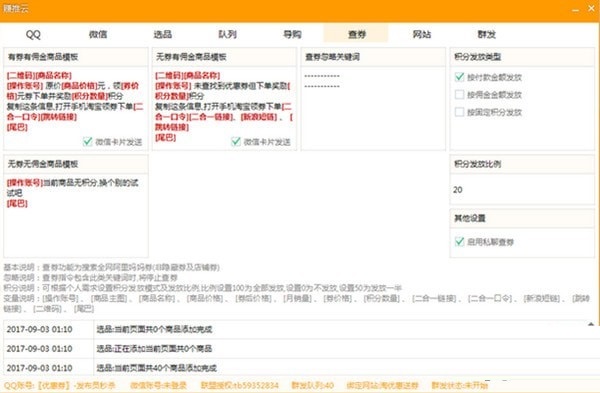Click the 查券忽略关键词 text area

point(373,108)
